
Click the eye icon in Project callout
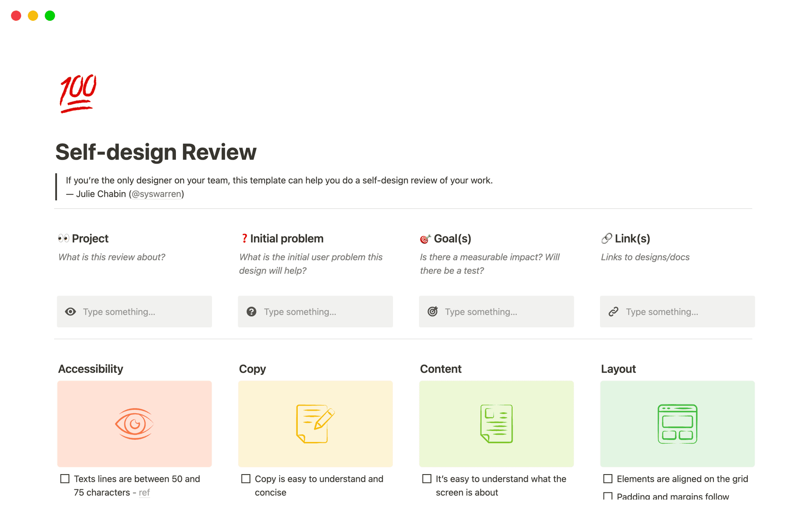tap(71, 312)
